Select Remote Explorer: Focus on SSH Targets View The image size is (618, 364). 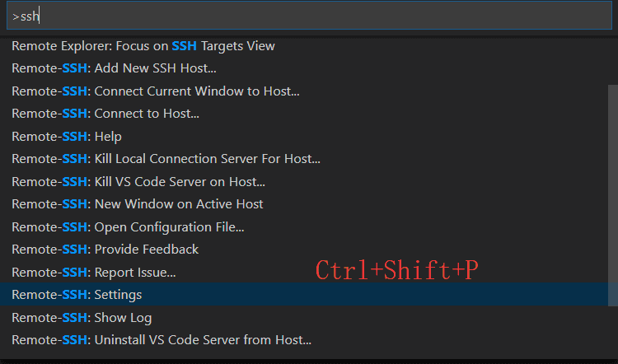pos(304,46)
